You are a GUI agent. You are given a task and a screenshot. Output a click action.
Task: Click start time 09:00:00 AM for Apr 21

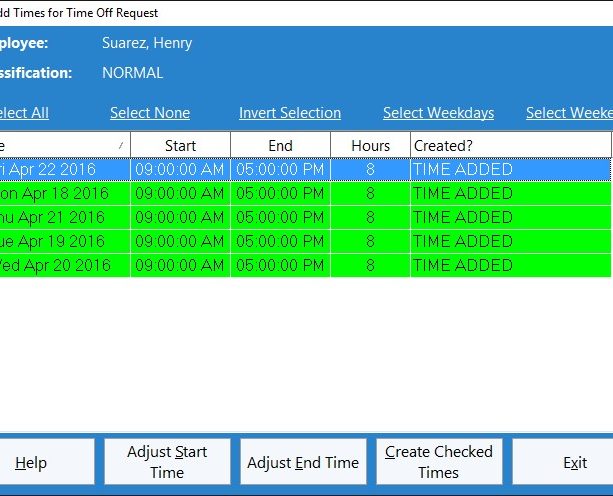pyautogui.click(x=180, y=217)
